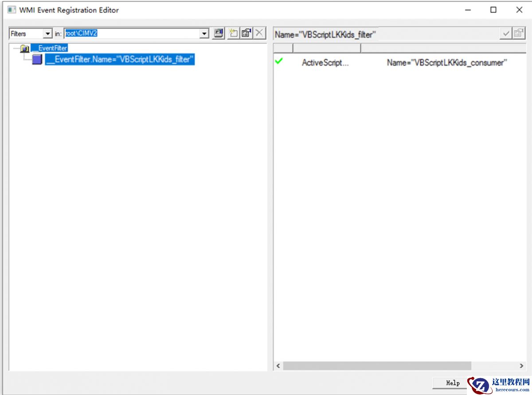
Task: Click the right pane properties icon
Action: pos(519,34)
